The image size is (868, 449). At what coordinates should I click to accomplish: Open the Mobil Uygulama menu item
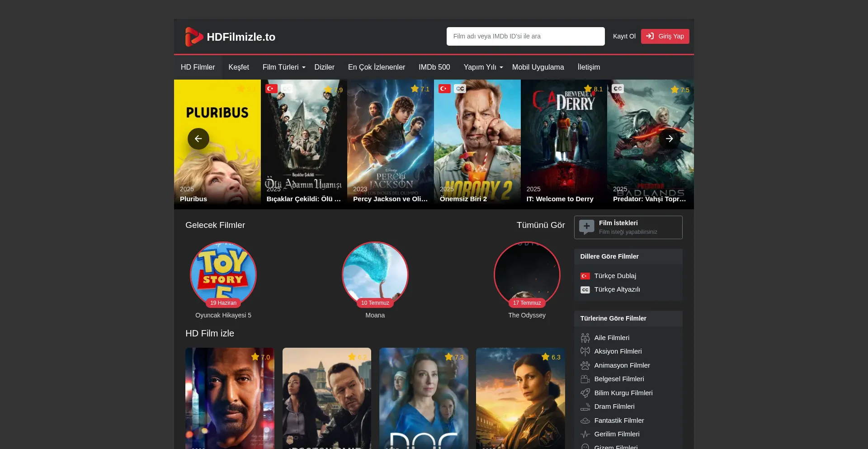[x=538, y=67]
